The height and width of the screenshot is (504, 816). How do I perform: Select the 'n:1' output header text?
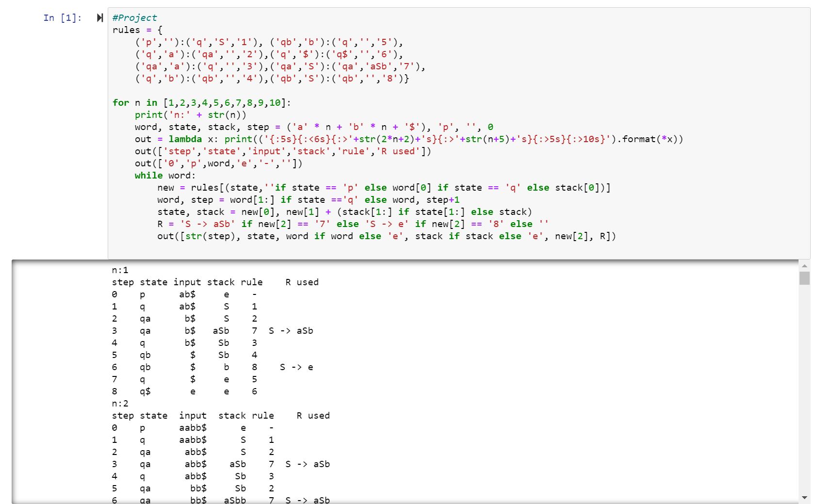117,270
